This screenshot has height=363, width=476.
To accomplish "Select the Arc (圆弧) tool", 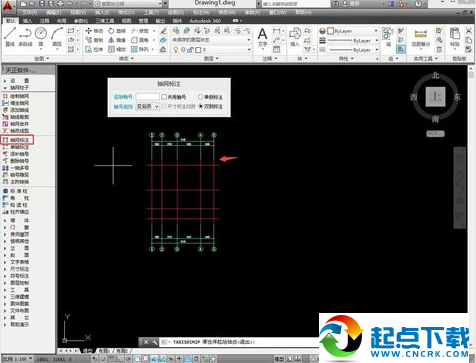I will click(57, 36).
